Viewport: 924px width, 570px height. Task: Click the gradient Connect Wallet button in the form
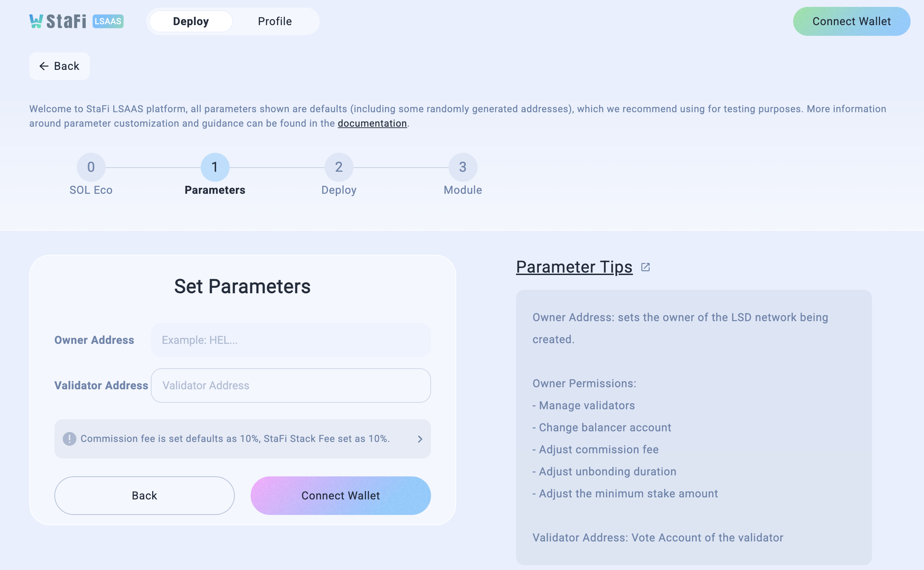[340, 495]
